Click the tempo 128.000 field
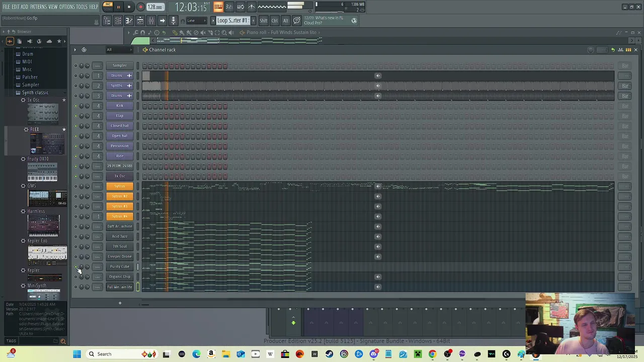 tap(155, 7)
